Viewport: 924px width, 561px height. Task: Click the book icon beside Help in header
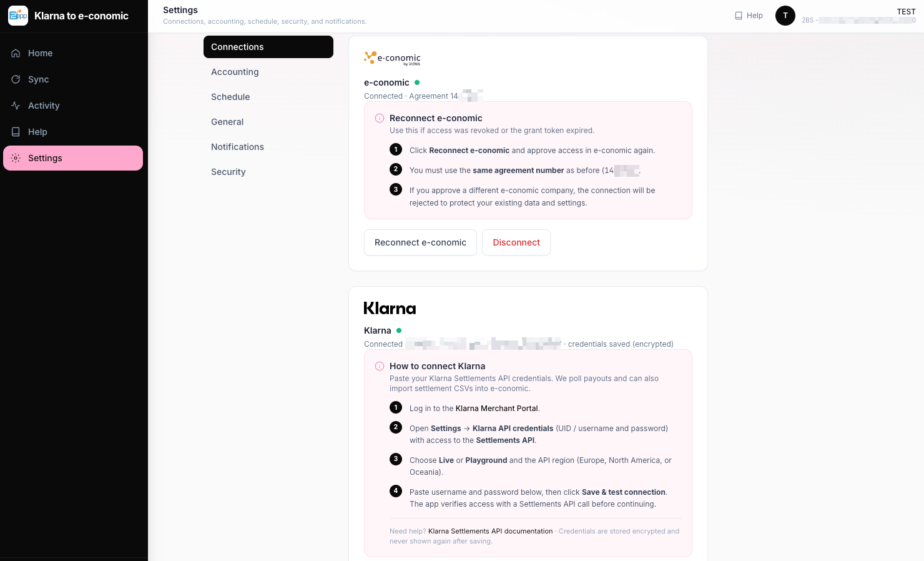[739, 16]
